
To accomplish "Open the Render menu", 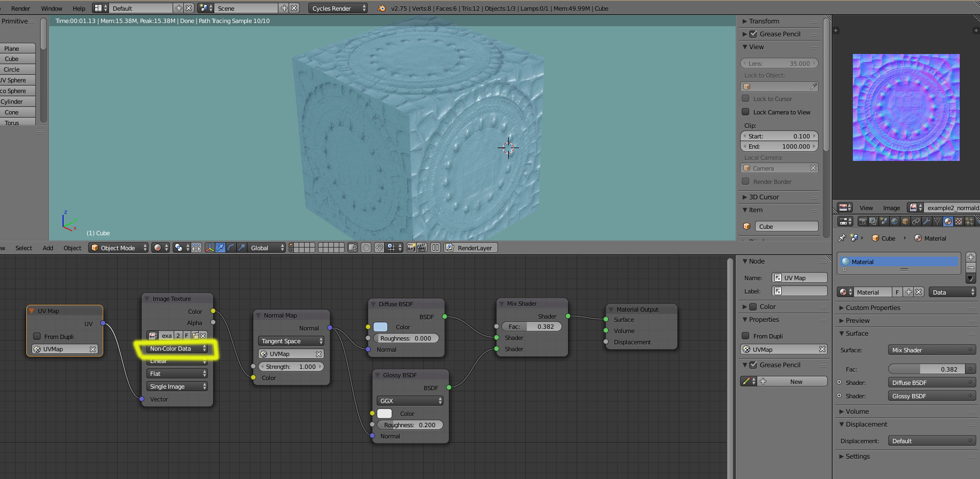I will (x=21, y=8).
